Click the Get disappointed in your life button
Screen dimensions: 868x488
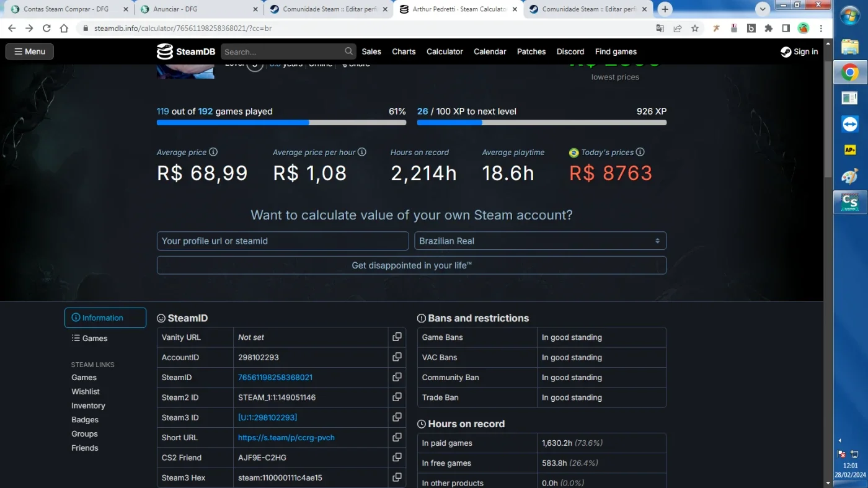point(412,265)
